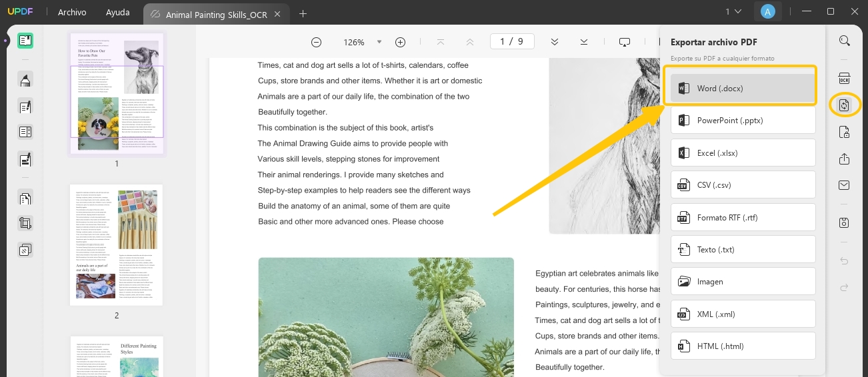
Task: Export to Texto (.txt)
Action: pos(743,250)
